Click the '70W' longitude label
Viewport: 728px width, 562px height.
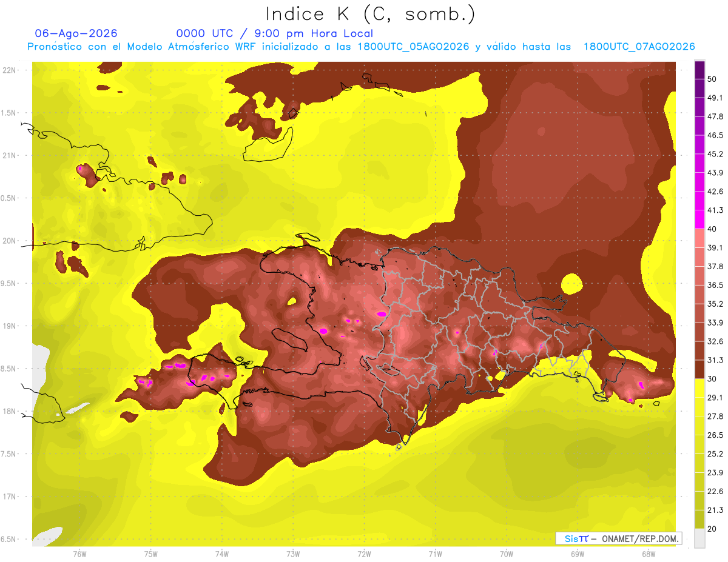507,554
